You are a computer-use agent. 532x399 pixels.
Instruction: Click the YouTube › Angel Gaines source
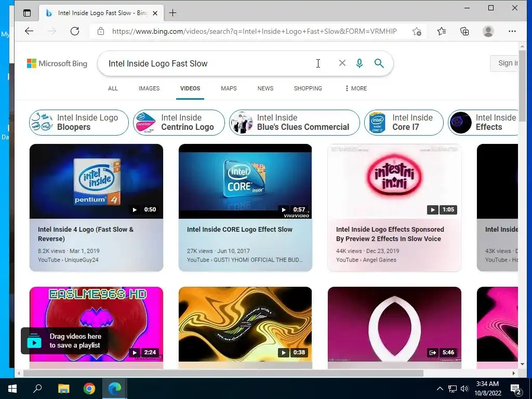(366, 260)
